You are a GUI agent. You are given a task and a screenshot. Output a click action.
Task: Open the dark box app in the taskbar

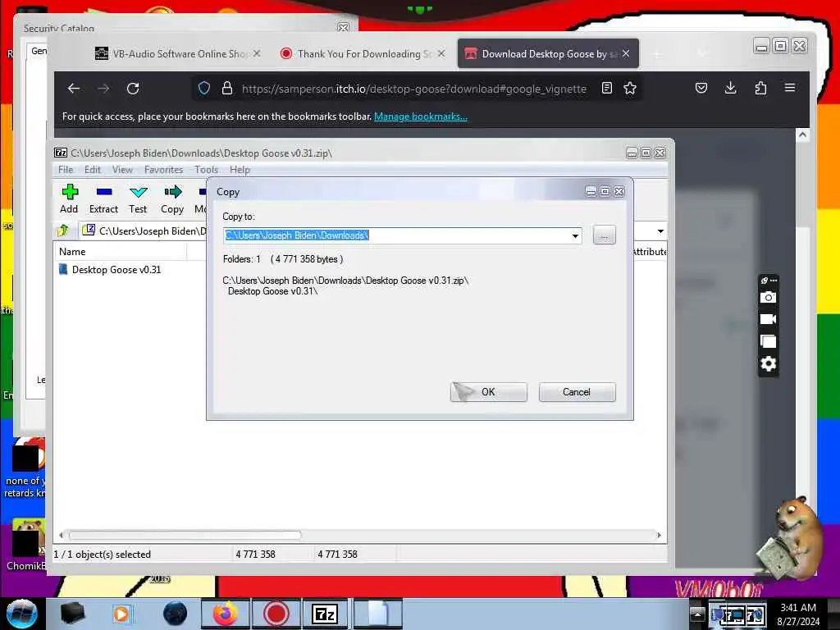click(72, 614)
